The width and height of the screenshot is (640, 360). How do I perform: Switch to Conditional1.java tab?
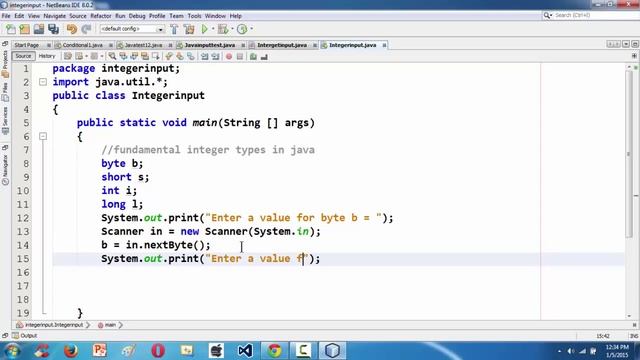(82, 45)
